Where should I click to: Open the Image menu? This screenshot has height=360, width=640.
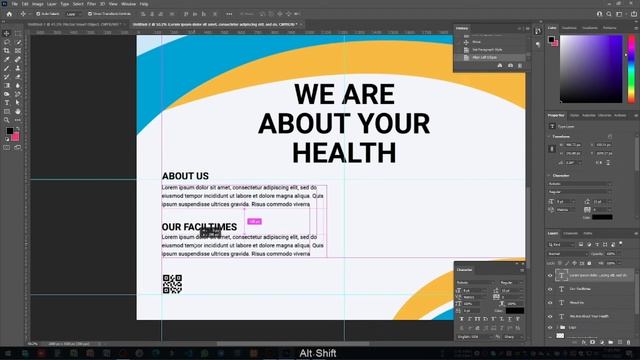37,4
